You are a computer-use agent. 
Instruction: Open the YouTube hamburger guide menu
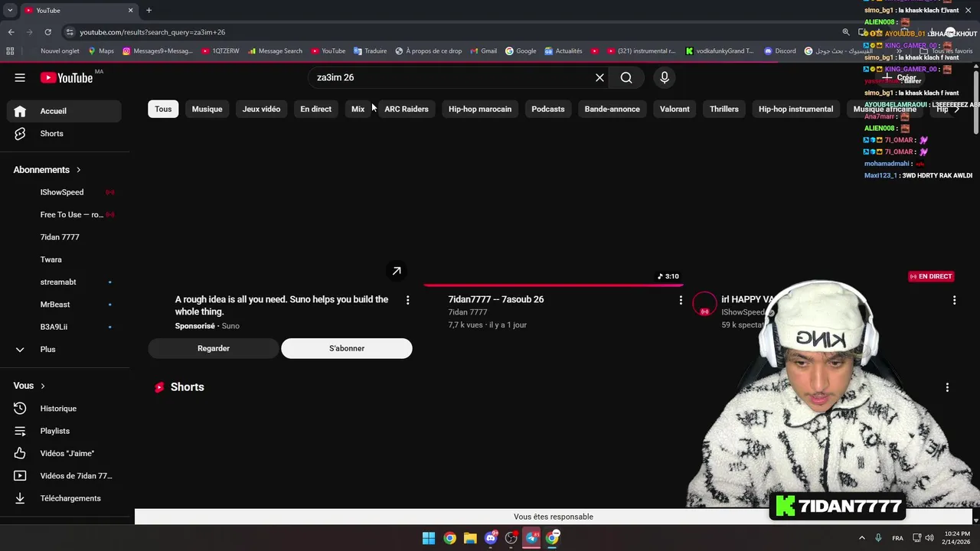tap(20, 77)
